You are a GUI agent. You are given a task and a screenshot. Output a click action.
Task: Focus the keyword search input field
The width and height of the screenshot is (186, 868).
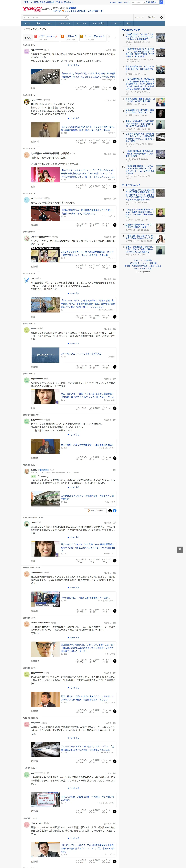coord(44,18)
